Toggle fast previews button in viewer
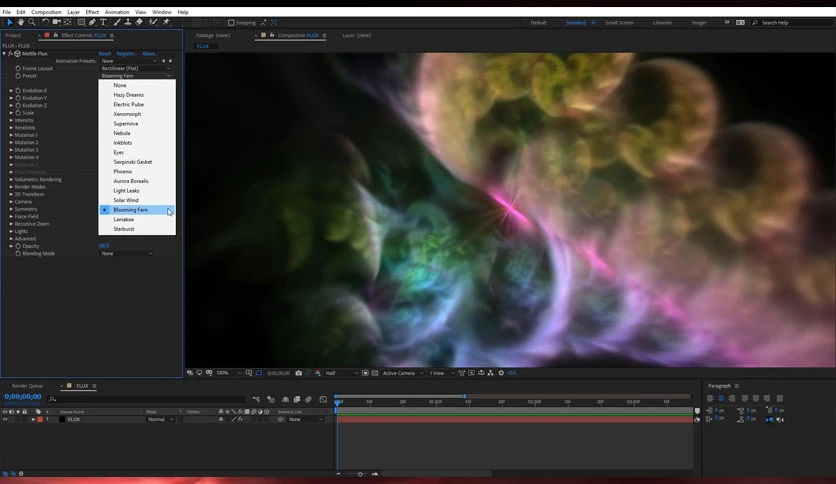Image resolution: width=836 pixels, height=484 pixels. click(x=471, y=373)
